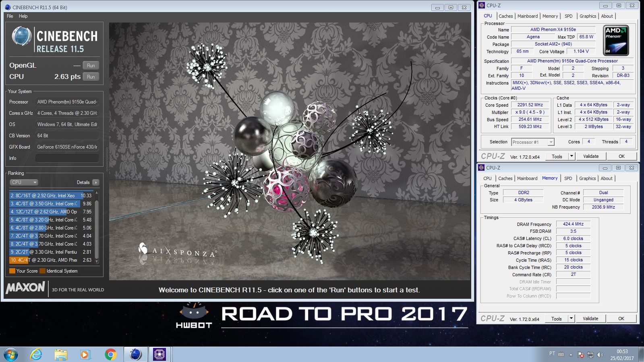Click Validate in bottom CPU-Z window
The height and width of the screenshot is (362, 644).
(590, 319)
